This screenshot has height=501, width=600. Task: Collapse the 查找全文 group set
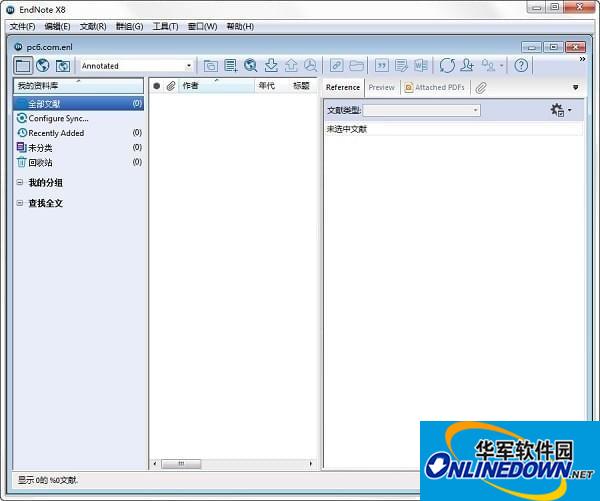[20, 203]
